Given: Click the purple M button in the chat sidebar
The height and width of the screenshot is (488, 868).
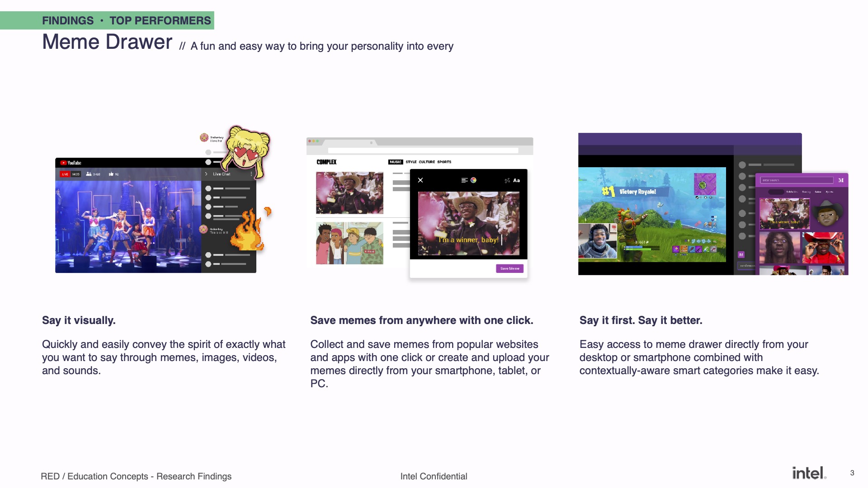Looking at the screenshot, I should tap(741, 255).
